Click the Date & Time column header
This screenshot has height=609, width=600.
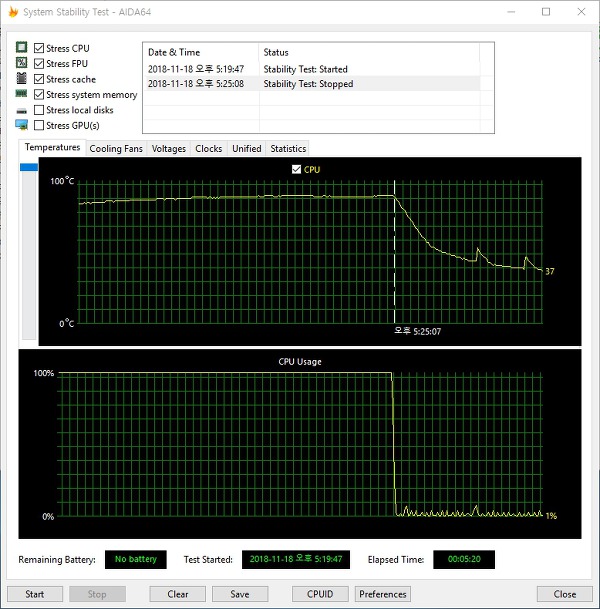[x=200, y=52]
